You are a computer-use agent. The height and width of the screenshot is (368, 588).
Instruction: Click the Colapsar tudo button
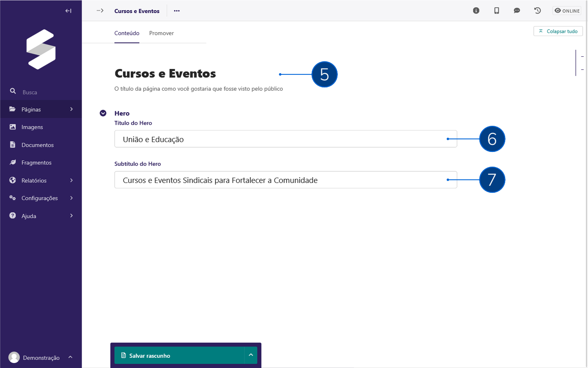558,31
